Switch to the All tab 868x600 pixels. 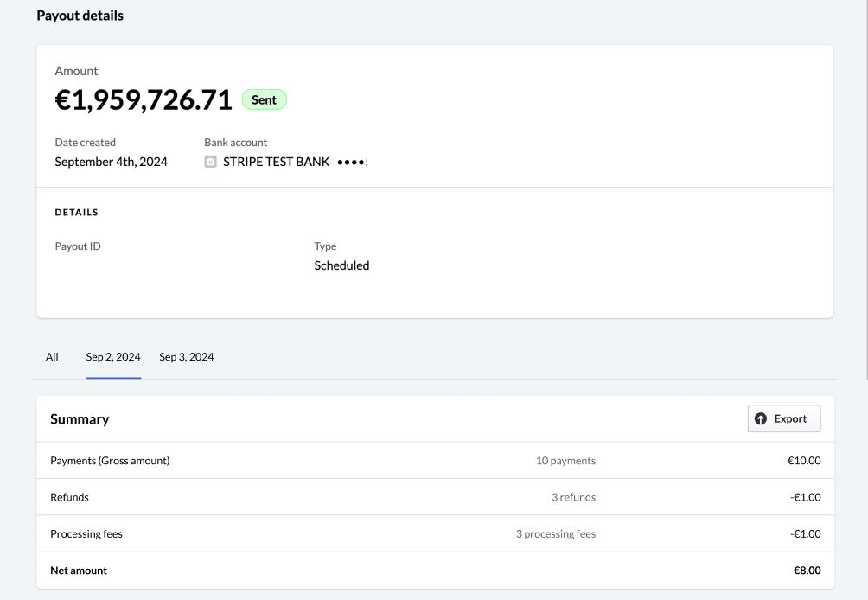[x=52, y=357]
